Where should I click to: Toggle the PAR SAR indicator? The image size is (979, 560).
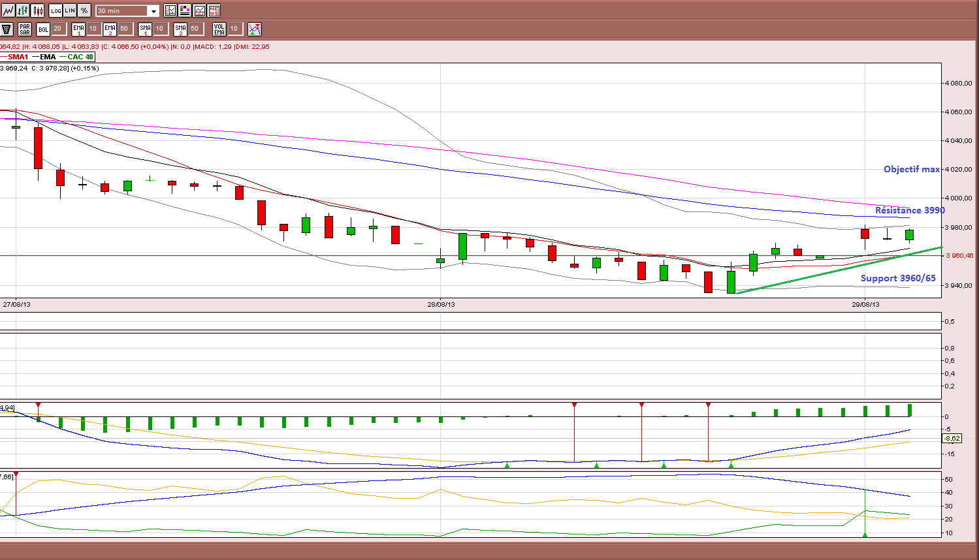(25, 29)
